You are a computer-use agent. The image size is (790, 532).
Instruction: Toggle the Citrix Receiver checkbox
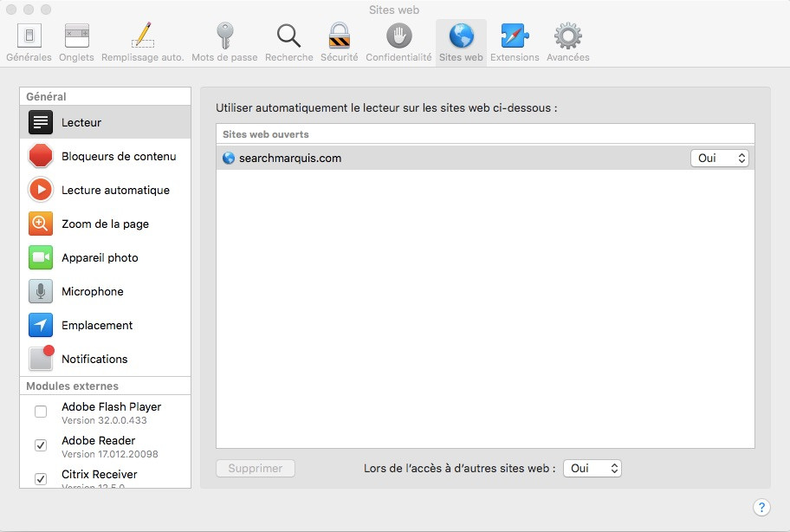[41, 478]
